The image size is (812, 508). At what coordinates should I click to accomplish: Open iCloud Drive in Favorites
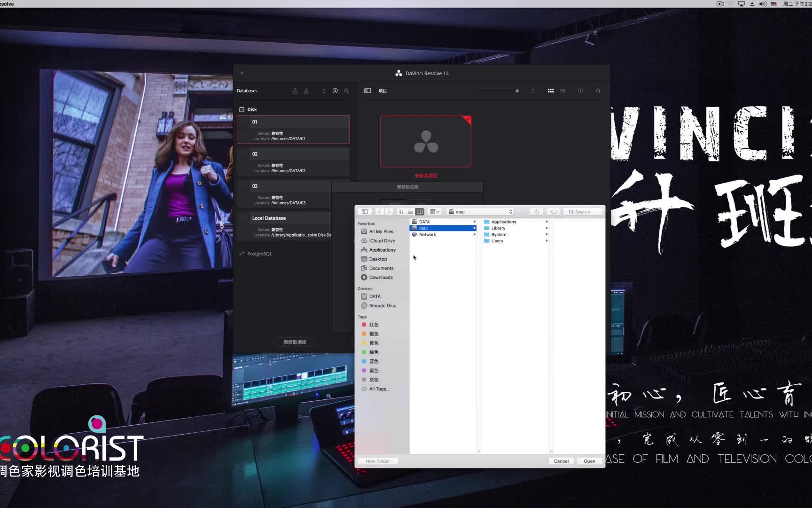(x=378, y=240)
